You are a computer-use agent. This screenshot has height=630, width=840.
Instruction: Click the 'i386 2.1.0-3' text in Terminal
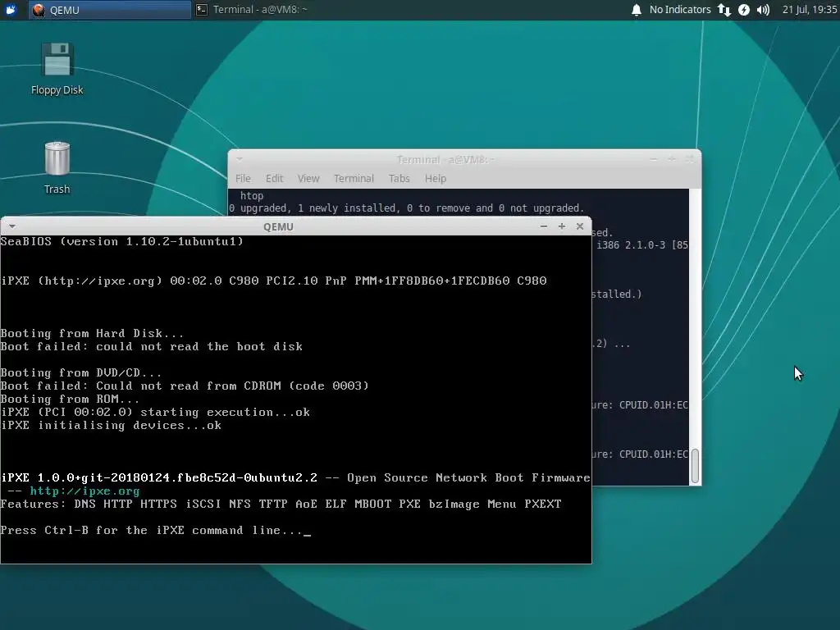click(x=631, y=244)
